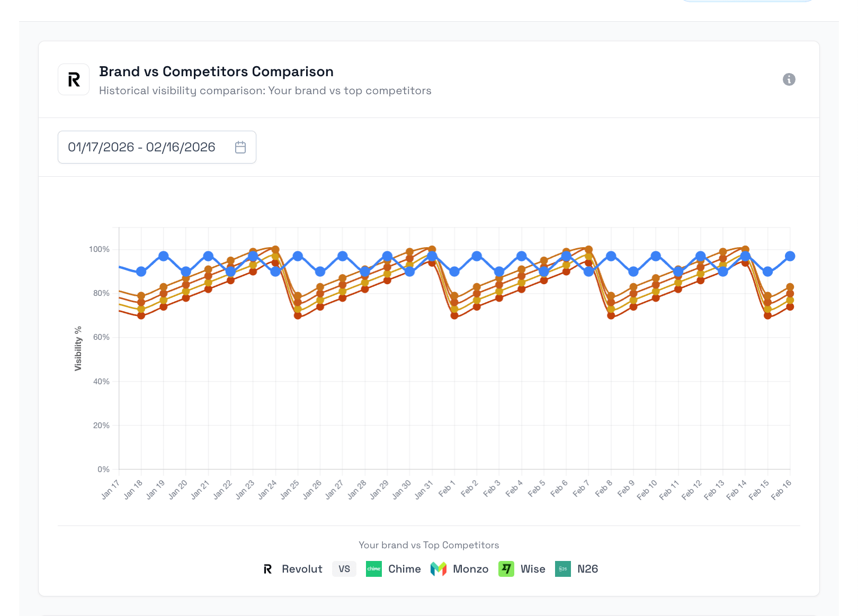858x616 pixels.
Task: Click the N26 brand icon in the legend
Action: point(562,569)
